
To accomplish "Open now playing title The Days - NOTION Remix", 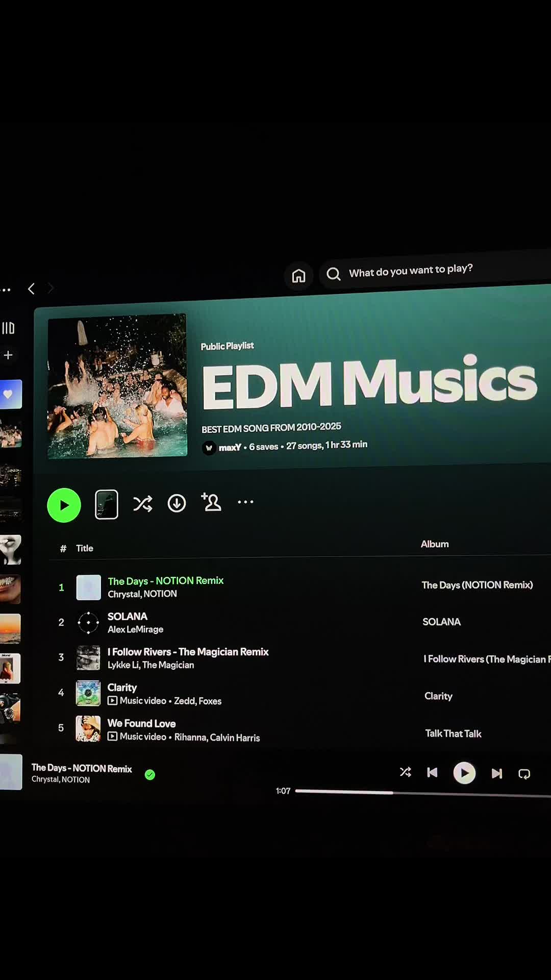I will [x=82, y=768].
